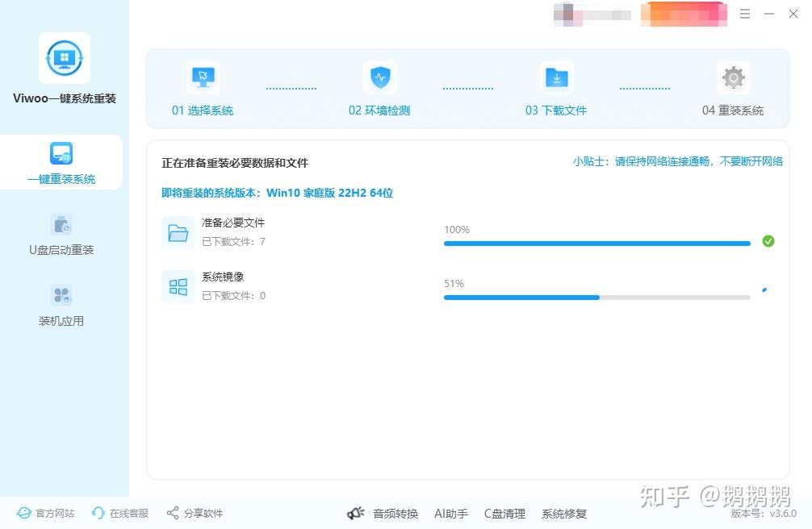Select the U盘启动重装 sidebar item
Image resolution: width=812 pixels, height=529 pixels.
pos(61,235)
